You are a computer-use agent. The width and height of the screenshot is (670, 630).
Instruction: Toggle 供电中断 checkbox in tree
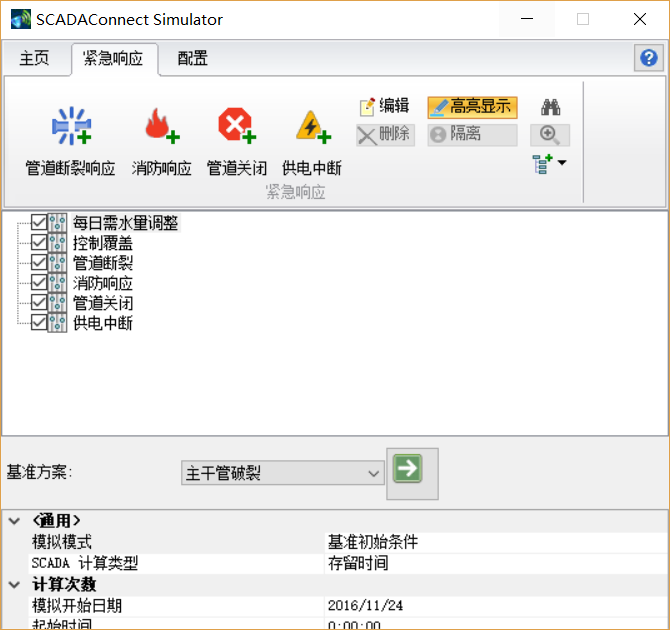39,323
